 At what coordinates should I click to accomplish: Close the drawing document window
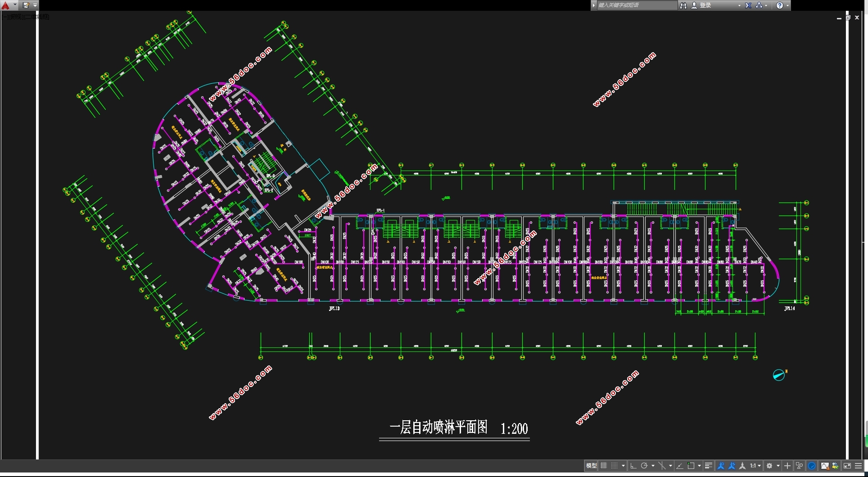point(857,18)
